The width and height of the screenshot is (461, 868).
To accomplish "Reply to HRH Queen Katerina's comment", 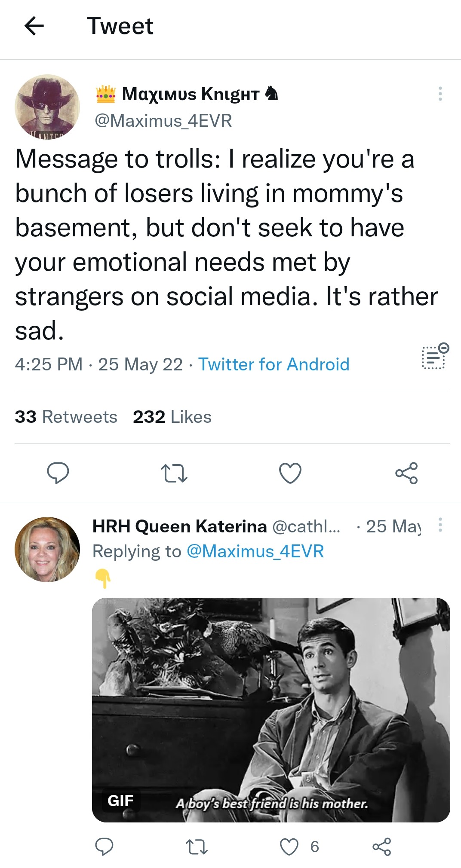I will (x=104, y=847).
